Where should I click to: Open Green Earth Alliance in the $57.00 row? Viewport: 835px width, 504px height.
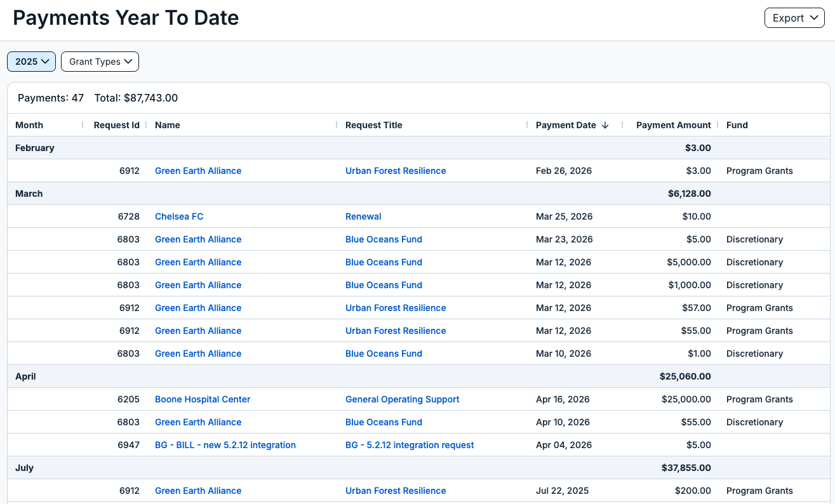point(198,308)
